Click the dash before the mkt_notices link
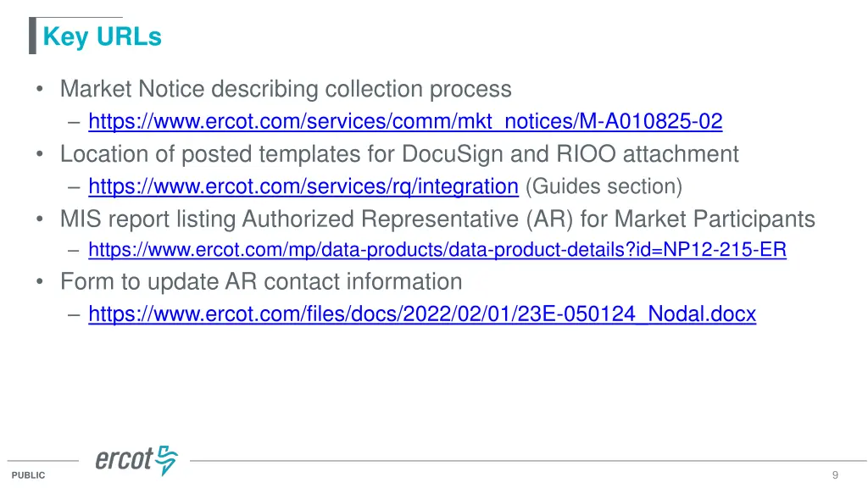 tap(75, 122)
